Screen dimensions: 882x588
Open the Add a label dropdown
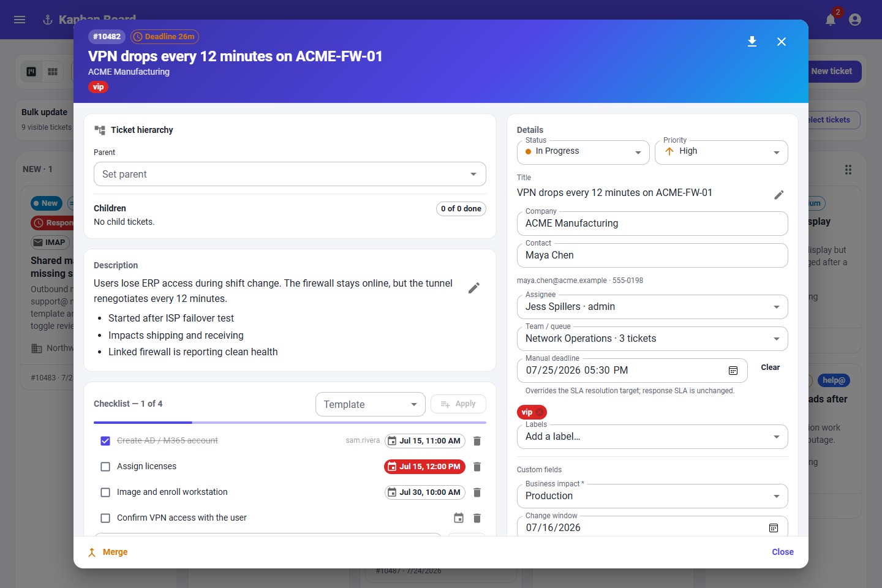[652, 437]
